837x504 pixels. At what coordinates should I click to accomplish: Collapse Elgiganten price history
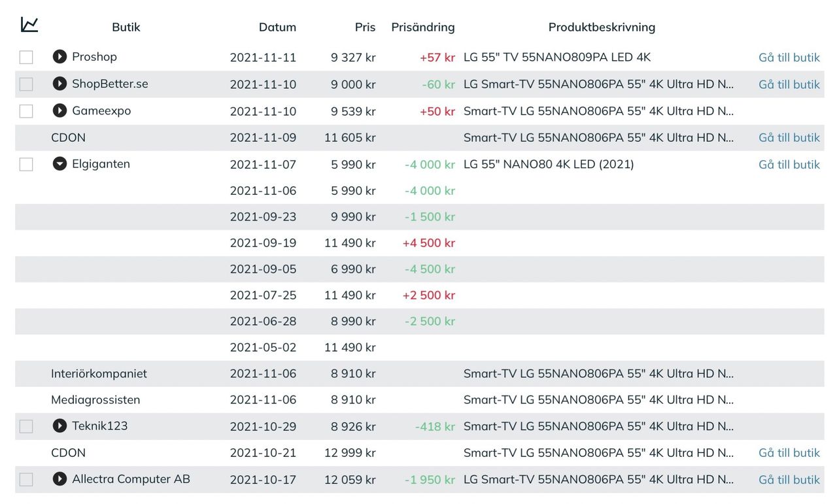(60, 164)
